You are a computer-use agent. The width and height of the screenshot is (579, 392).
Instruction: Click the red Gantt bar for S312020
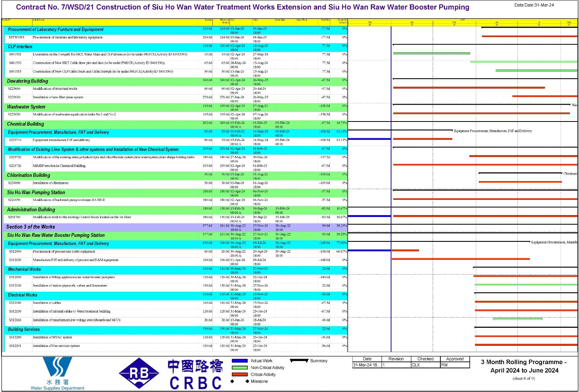point(461,259)
